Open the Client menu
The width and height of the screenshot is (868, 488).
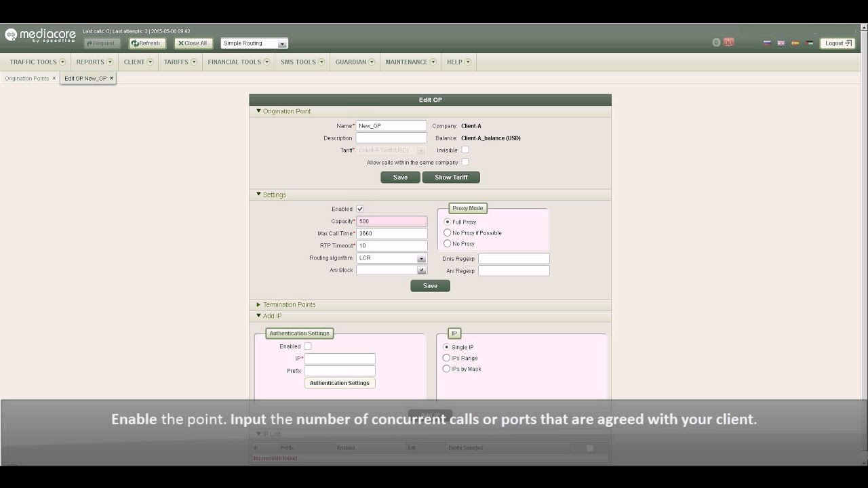[x=138, y=62]
